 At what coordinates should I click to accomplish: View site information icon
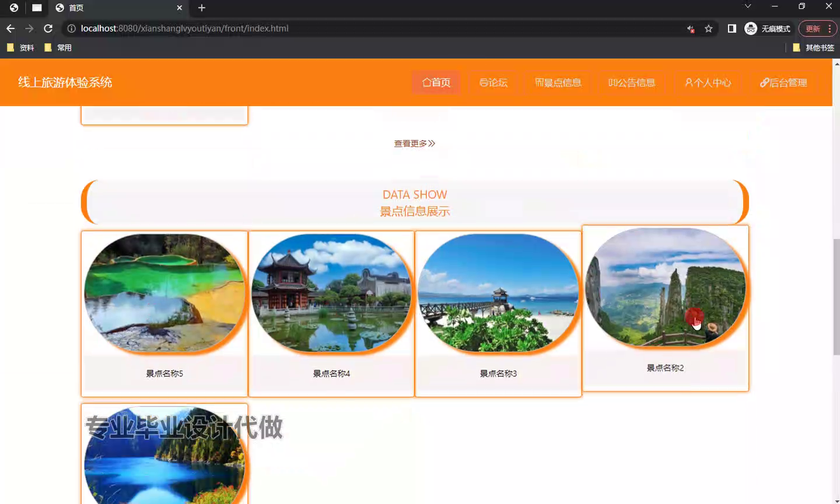tap(72, 29)
